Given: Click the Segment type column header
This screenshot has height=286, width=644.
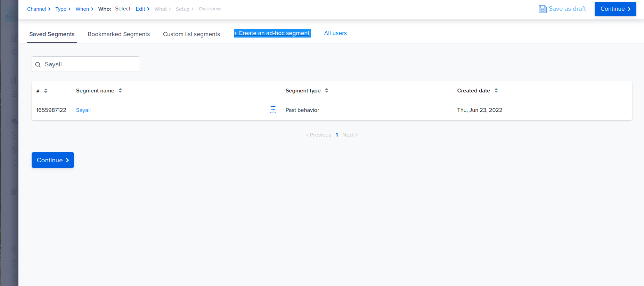Looking at the screenshot, I should [303, 91].
